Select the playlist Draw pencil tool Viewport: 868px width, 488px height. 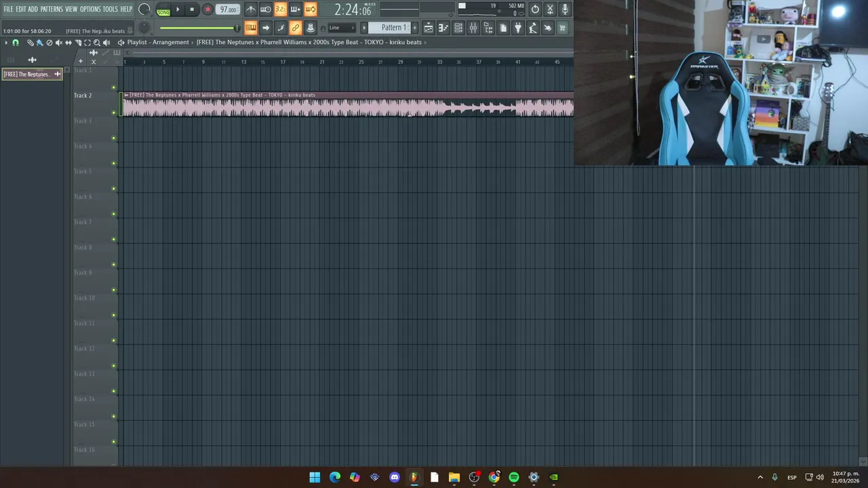(x=31, y=43)
